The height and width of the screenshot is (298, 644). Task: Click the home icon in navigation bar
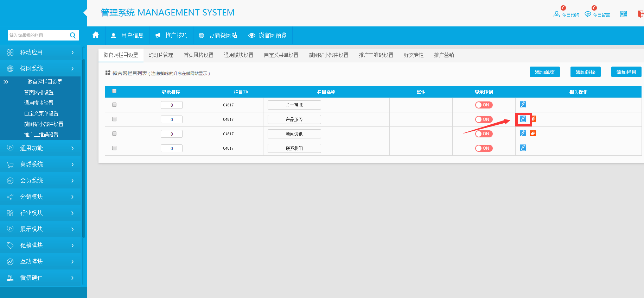tap(96, 35)
